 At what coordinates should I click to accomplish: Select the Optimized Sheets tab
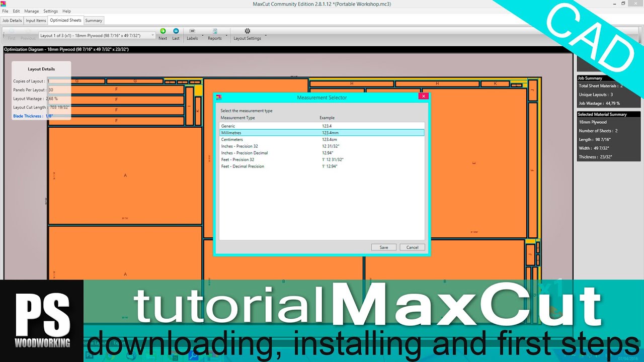[x=65, y=20]
